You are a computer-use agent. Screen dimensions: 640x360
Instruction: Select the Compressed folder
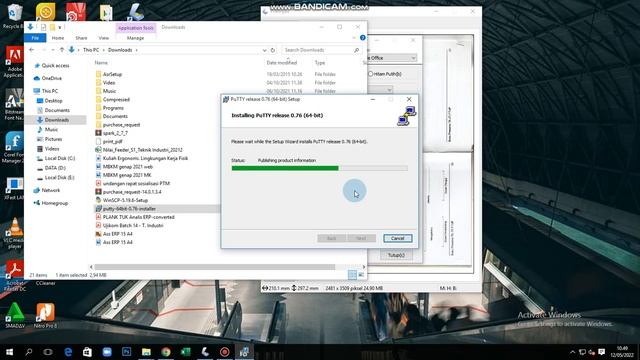[x=116, y=100]
